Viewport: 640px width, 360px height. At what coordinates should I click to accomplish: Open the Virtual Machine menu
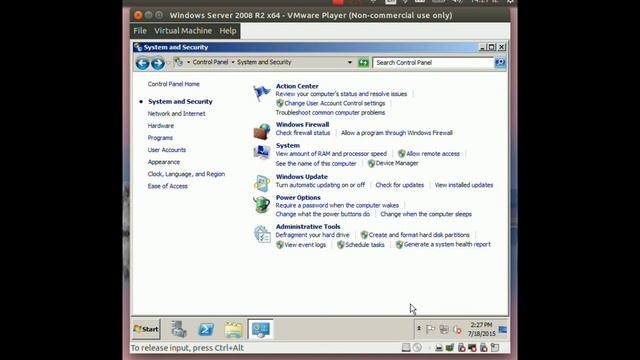pos(183,31)
